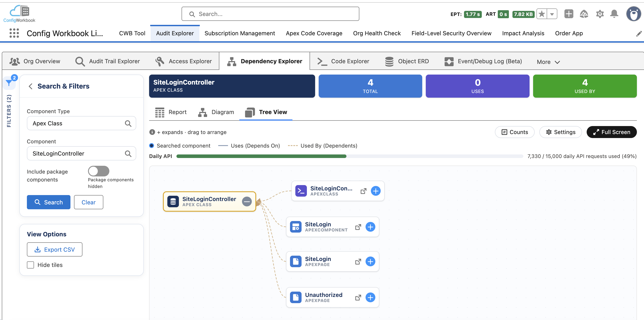Click the global actions plus icon

tap(569, 14)
